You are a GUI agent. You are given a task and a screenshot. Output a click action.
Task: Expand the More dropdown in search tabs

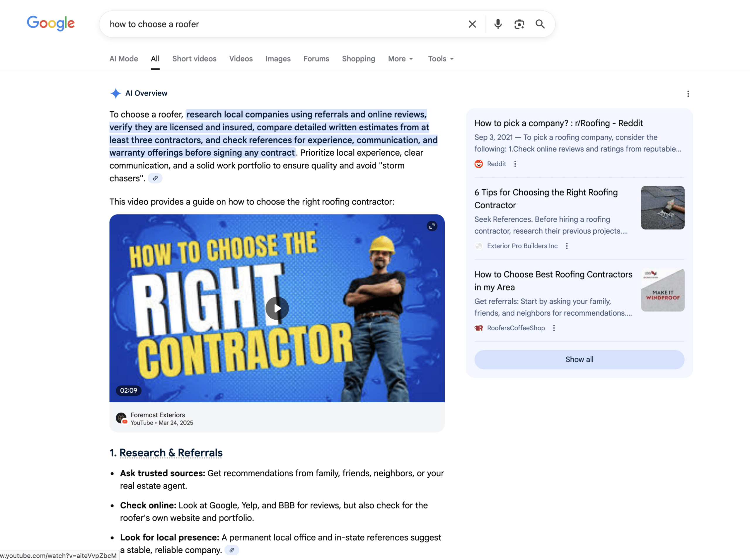[x=400, y=59]
